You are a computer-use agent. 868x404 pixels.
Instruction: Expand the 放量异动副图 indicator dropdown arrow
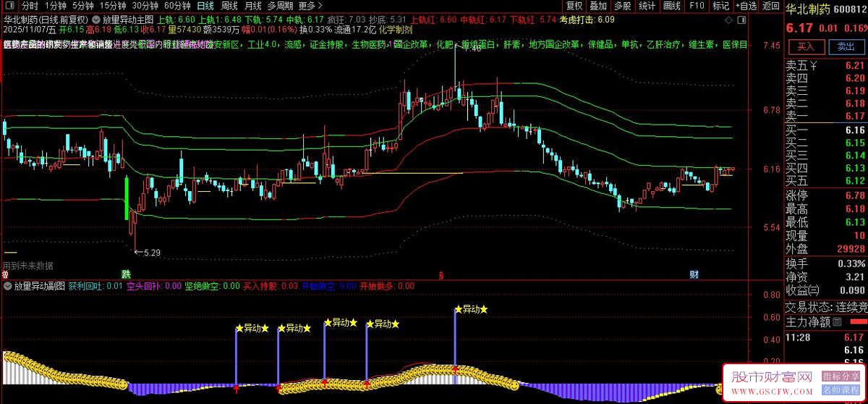point(8,286)
